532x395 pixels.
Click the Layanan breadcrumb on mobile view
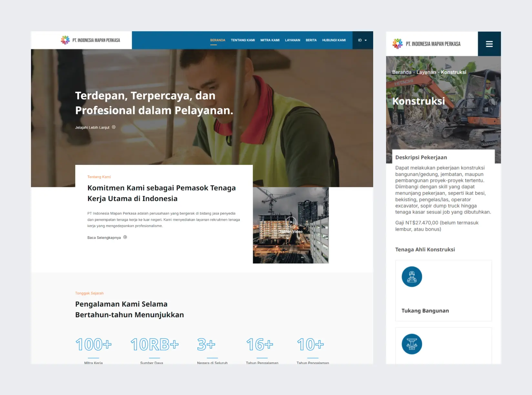point(426,72)
